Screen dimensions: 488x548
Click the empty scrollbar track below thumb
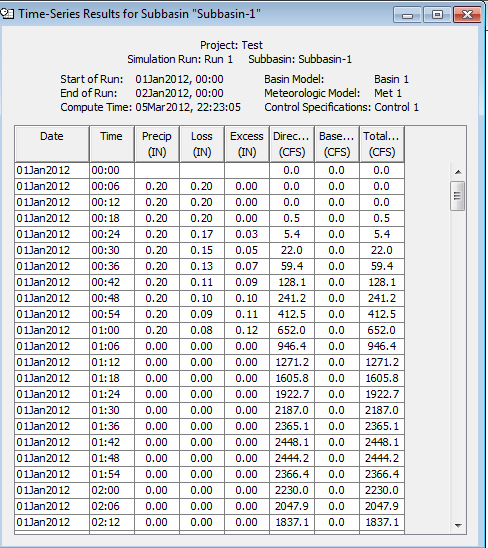pos(458,363)
